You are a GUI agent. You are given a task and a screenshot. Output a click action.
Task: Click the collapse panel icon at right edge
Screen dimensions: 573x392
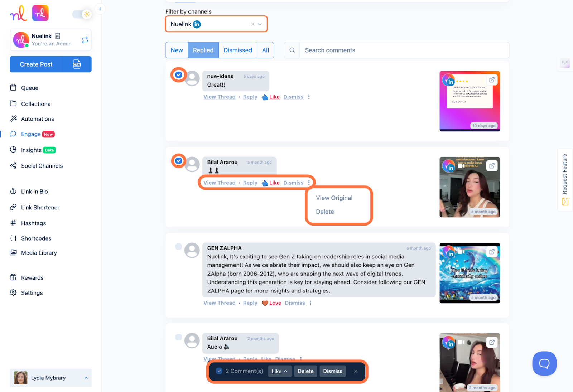565,63
